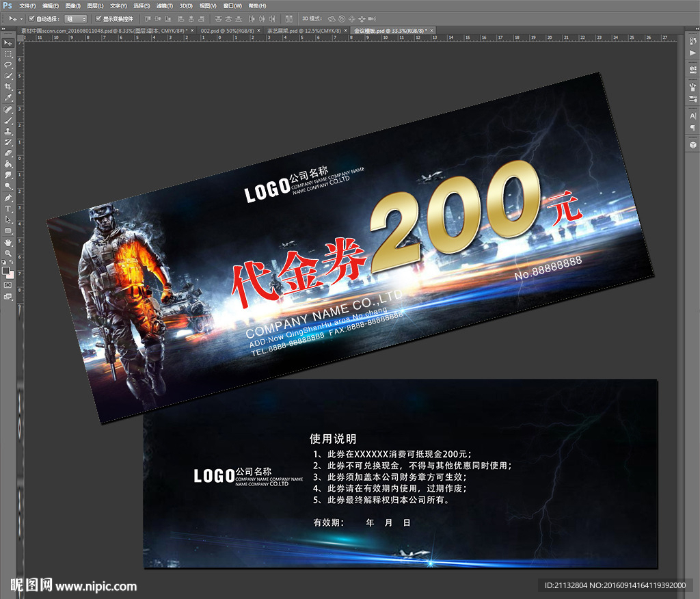The height and width of the screenshot is (599, 700).
Task: Select the Quick Selection tool
Action: (x=8, y=76)
